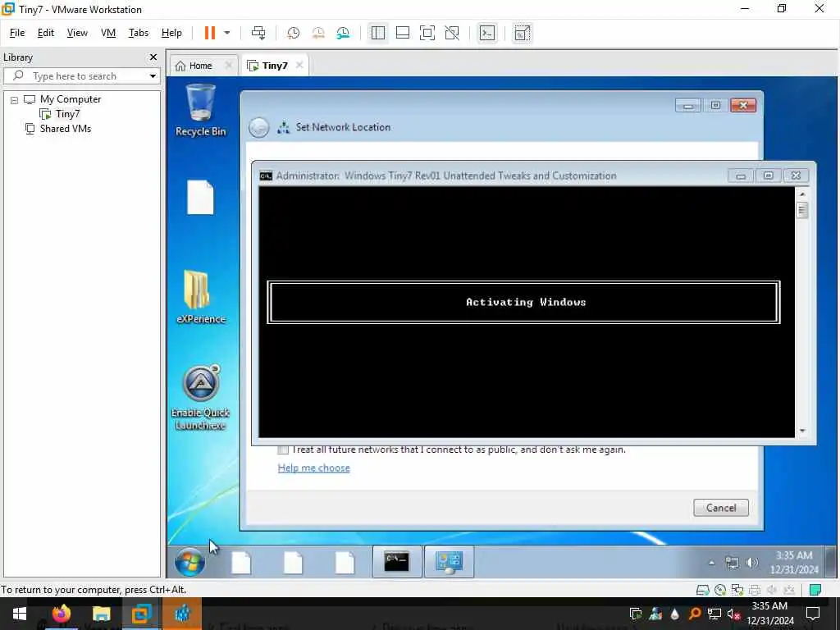Click Enable Quick Launch.exe icon

pyautogui.click(x=201, y=398)
